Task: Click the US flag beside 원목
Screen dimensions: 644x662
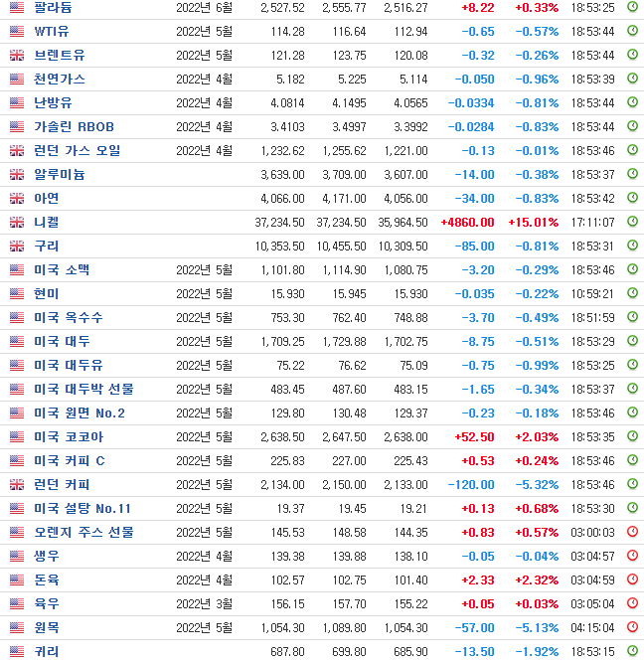Action: (x=17, y=628)
